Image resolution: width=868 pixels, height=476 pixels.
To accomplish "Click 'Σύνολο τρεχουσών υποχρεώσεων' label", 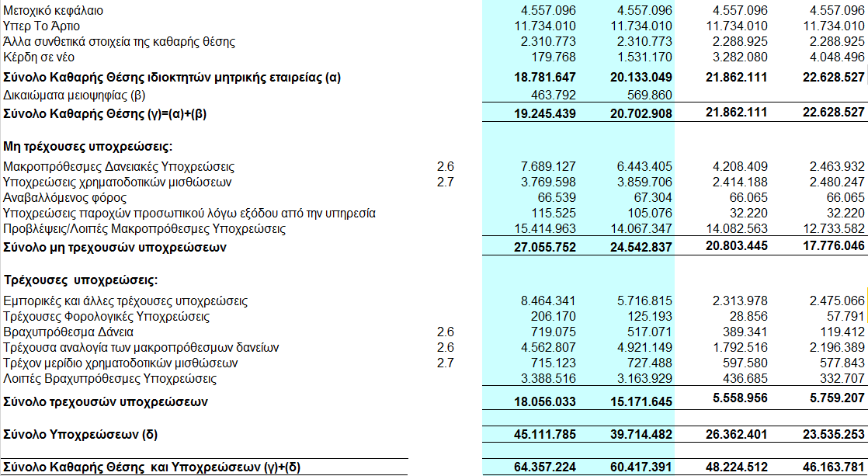I will (105, 401).
